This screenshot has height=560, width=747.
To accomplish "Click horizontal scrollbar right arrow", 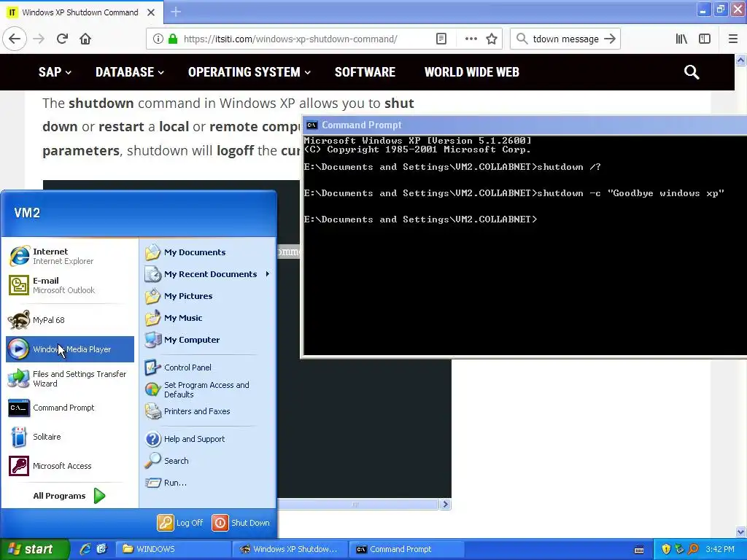I will click(x=446, y=505).
